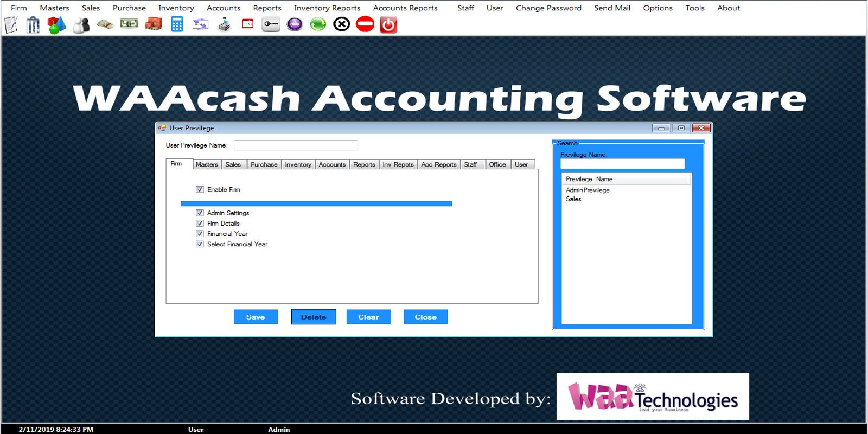Click the notepad with pen toolbar icon
868x434 pixels.
coord(11,24)
